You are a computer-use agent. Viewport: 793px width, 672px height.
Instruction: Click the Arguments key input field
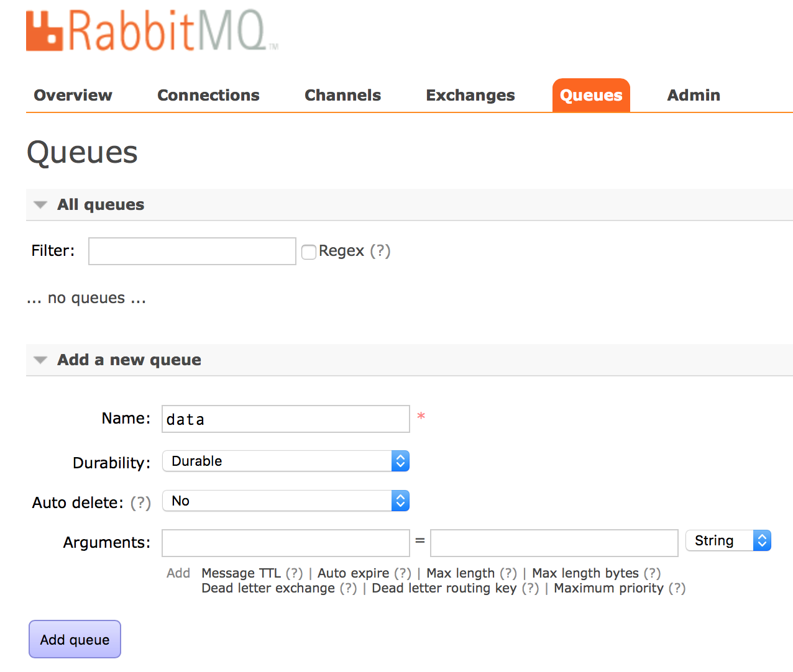click(286, 543)
